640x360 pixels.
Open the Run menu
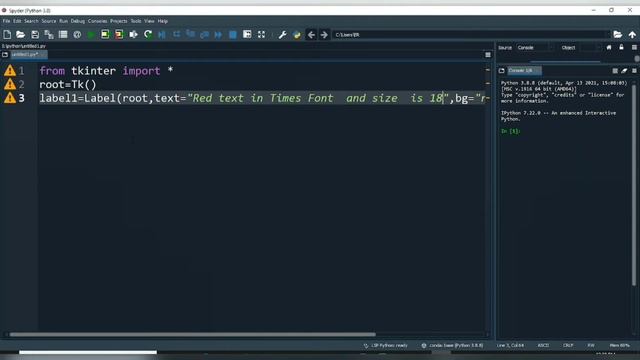click(x=63, y=21)
